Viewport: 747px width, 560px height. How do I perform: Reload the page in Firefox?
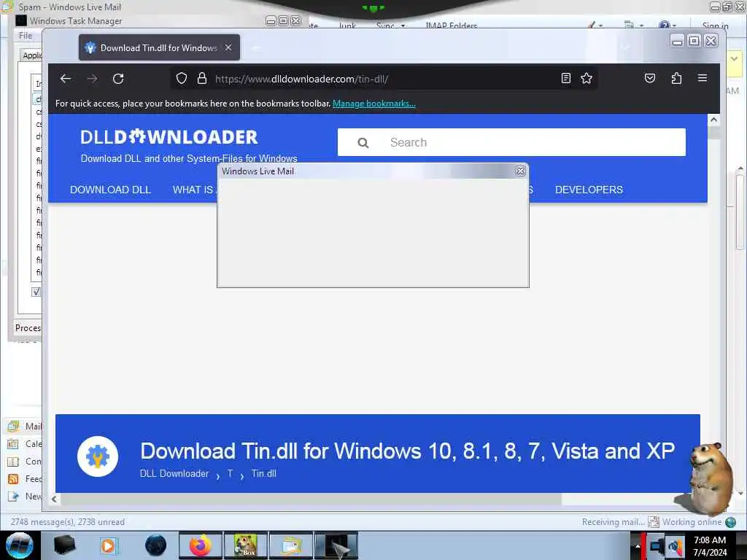118,79
